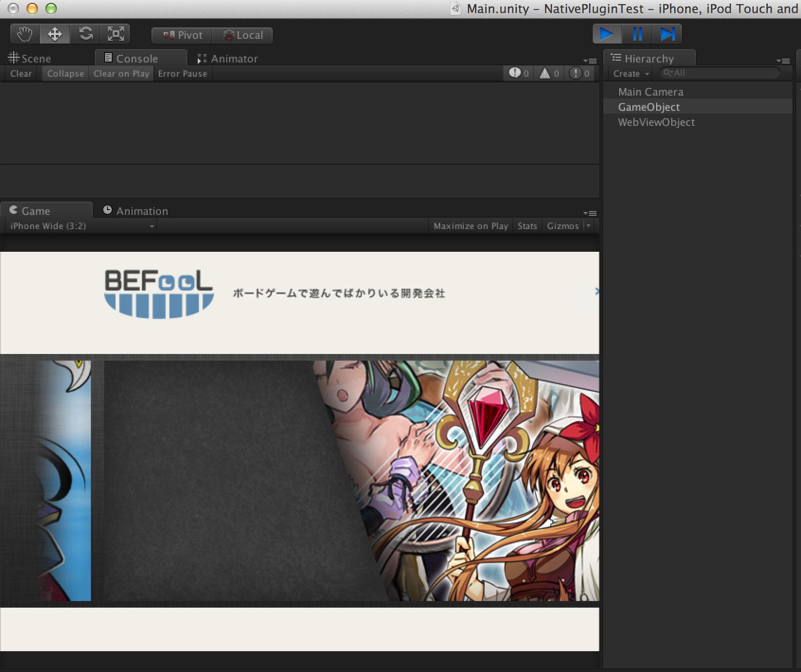Toggle Collapse in the Console
Viewport: 801px width, 672px height.
click(65, 74)
